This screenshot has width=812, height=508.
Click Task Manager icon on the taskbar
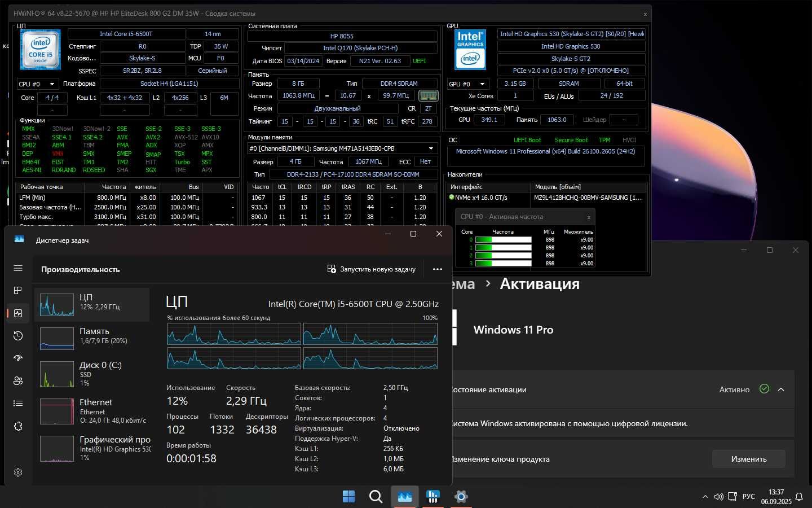click(405, 496)
